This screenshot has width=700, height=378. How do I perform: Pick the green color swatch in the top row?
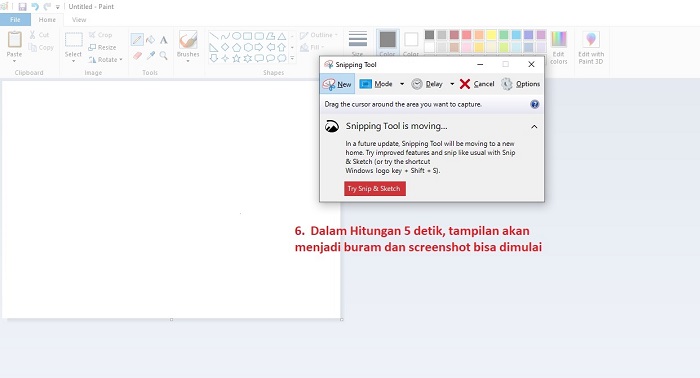pyautogui.click(x=504, y=35)
